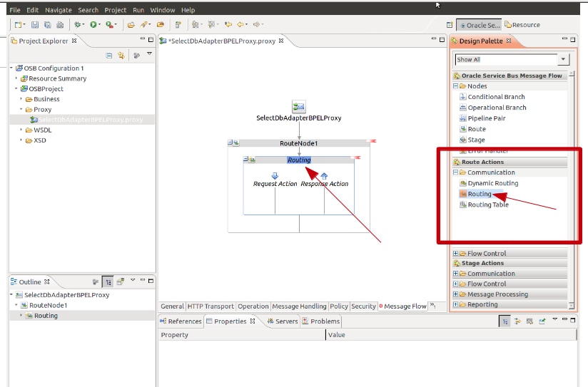
Task: Collapse the Nodes folder in palette
Action: pos(455,86)
